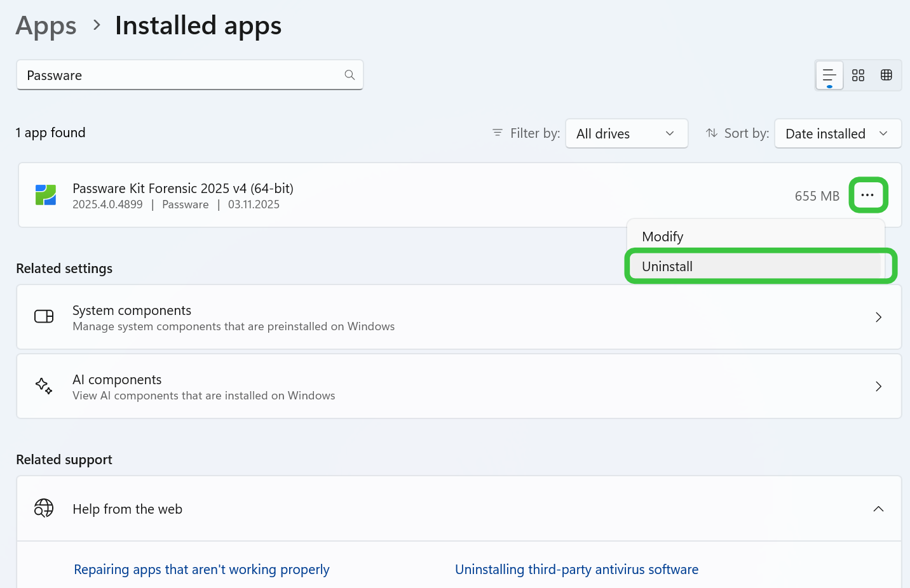Open AI components via its chevron
The width and height of the screenshot is (910, 588).
pyautogui.click(x=878, y=386)
